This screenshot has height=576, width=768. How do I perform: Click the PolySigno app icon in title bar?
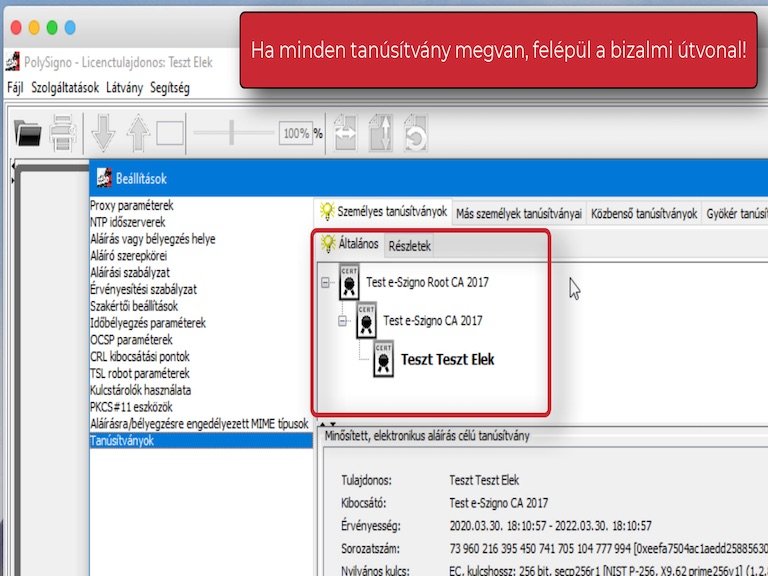click(x=13, y=62)
